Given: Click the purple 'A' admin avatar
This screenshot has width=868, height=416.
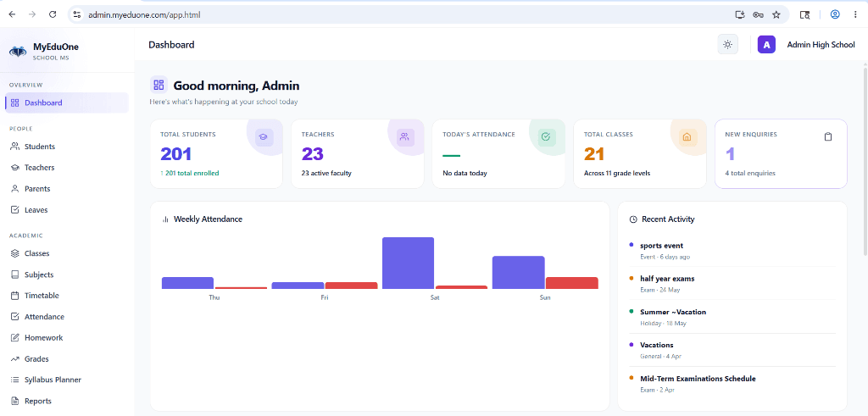Looking at the screenshot, I should (766, 45).
